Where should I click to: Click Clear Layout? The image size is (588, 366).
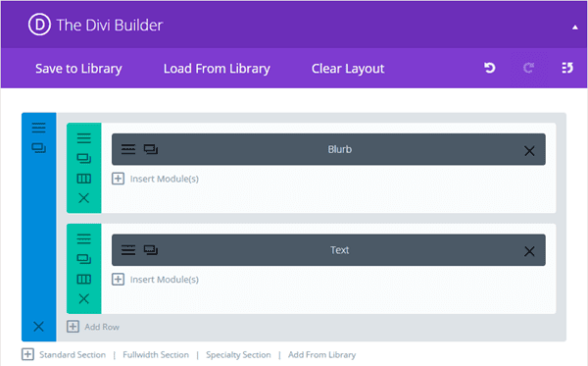click(x=348, y=69)
